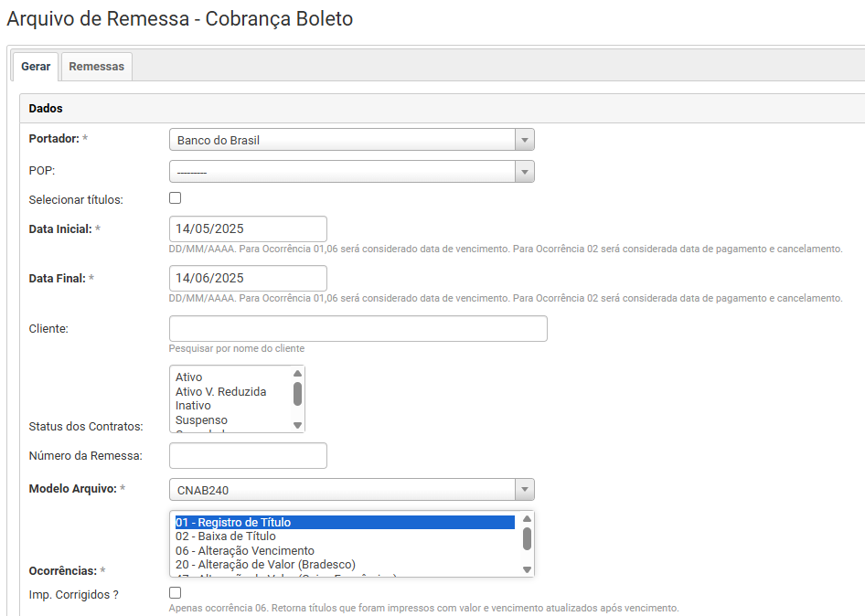This screenshot has height=616, width=865.
Task: Select Suspenso in status list
Action: (201, 420)
